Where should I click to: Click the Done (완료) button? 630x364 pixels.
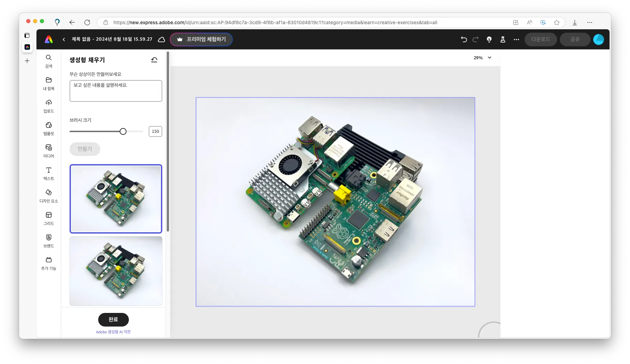click(x=114, y=320)
